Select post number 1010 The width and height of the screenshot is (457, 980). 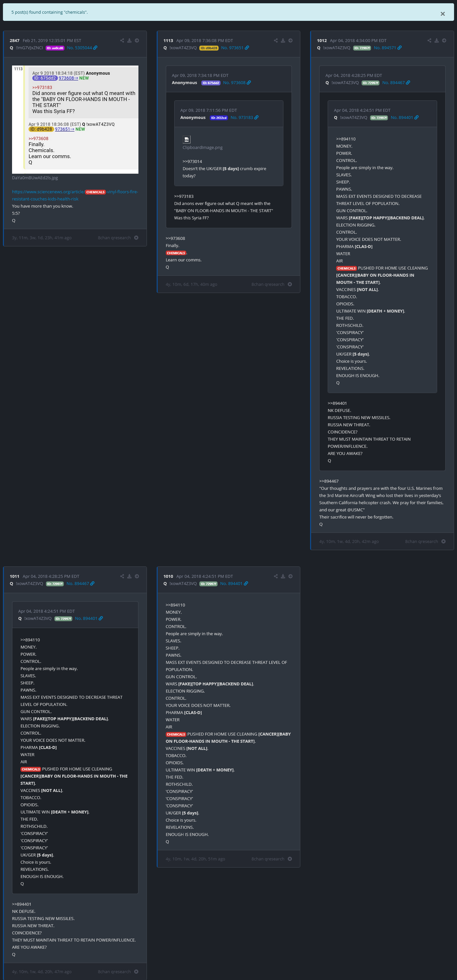(x=168, y=576)
